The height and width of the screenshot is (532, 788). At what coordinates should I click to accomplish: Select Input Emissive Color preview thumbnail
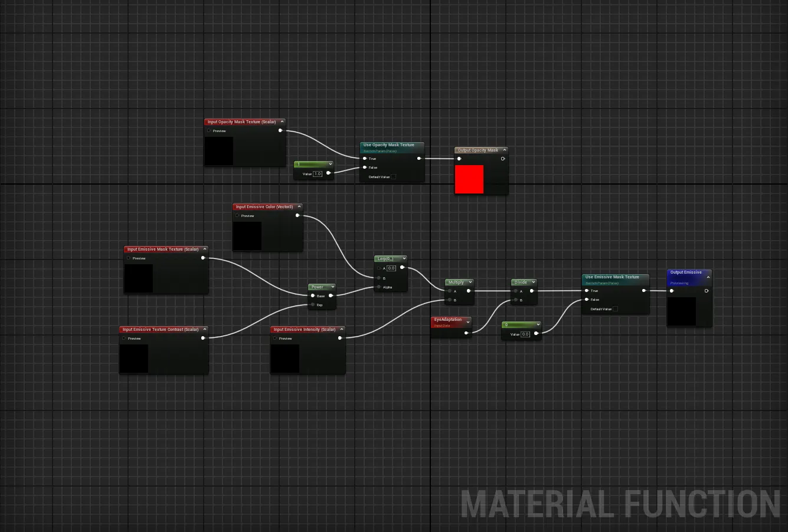[247, 236]
